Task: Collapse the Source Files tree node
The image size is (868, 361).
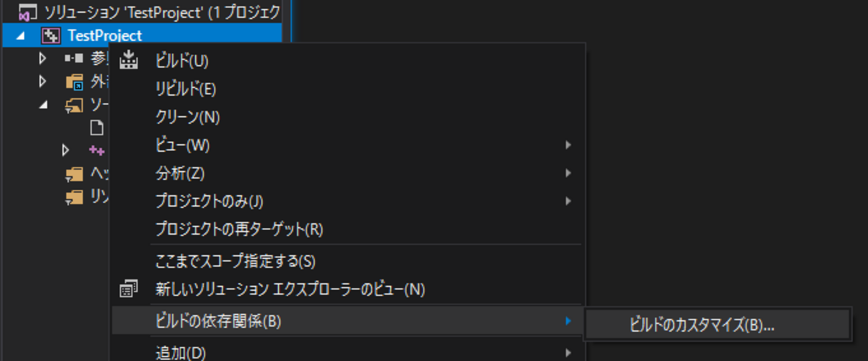Action: [43, 105]
